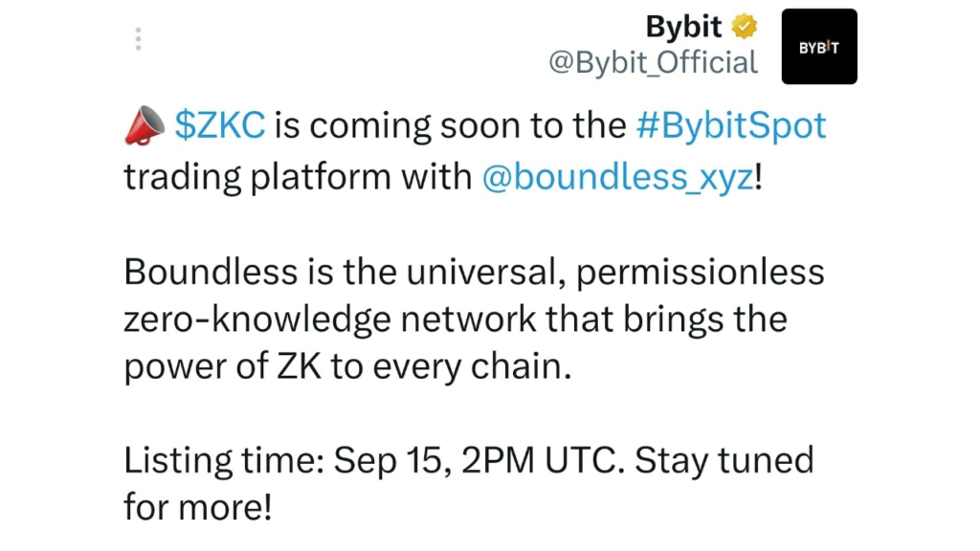
Task: Click the 'trading platform with' text
Action: click(298, 177)
